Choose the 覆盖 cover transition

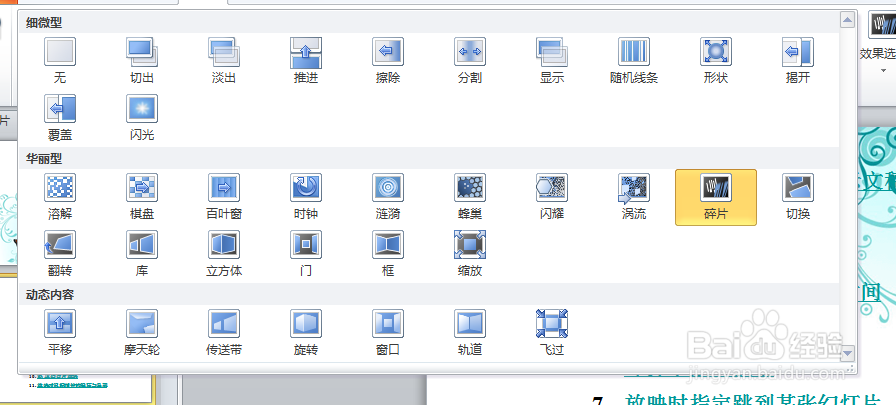click(x=59, y=118)
